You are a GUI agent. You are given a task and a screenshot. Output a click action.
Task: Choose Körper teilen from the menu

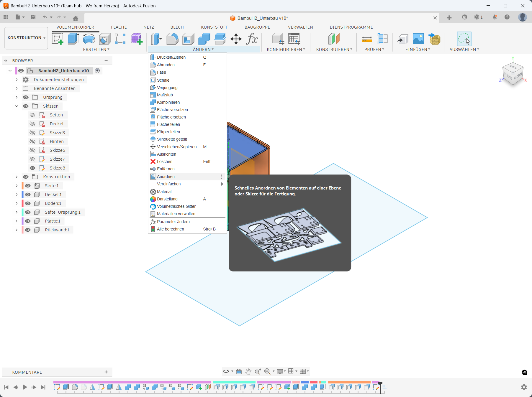tap(168, 132)
